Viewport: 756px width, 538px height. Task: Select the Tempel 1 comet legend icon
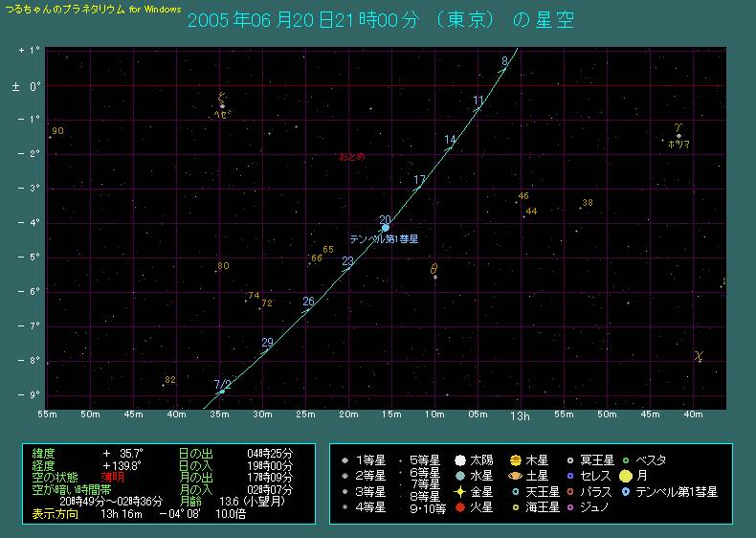pos(626,491)
